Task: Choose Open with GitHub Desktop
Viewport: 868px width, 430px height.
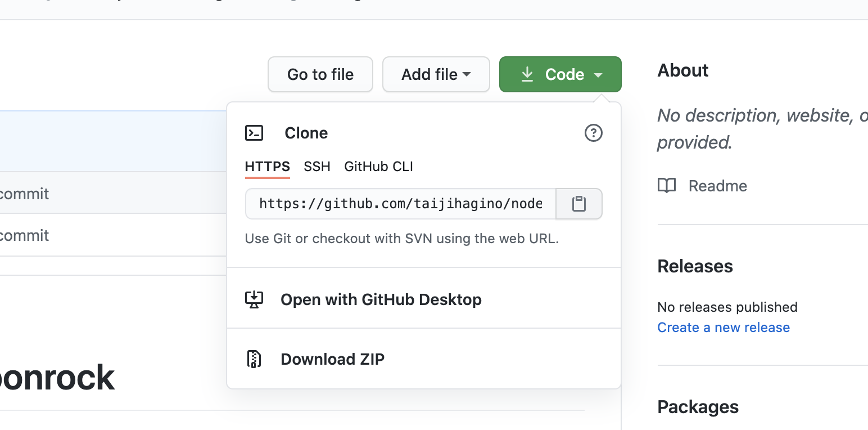Action: coord(424,299)
